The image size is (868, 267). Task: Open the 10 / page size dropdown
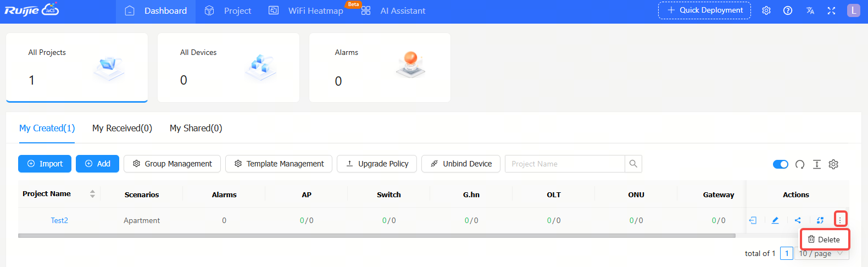pyautogui.click(x=821, y=253)
